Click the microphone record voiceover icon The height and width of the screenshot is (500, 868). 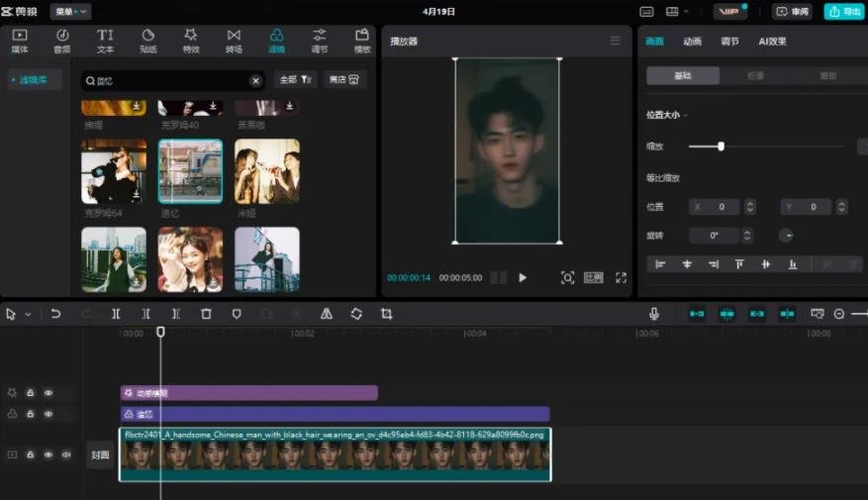pos(654,314)
